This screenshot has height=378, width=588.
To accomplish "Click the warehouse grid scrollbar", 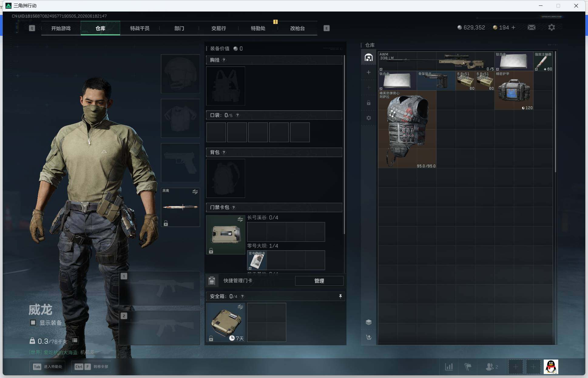I will pyautogui.click(x=556, y=112).
